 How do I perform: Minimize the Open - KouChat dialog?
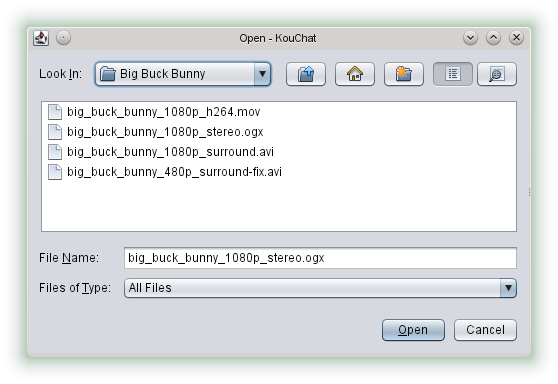pyautogui.click(x=470, y=38)
